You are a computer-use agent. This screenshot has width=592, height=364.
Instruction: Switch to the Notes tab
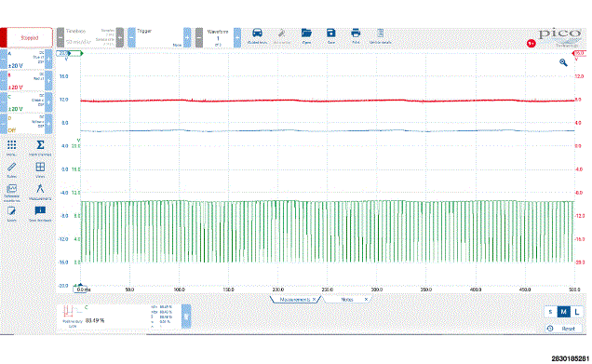[347, 300]
